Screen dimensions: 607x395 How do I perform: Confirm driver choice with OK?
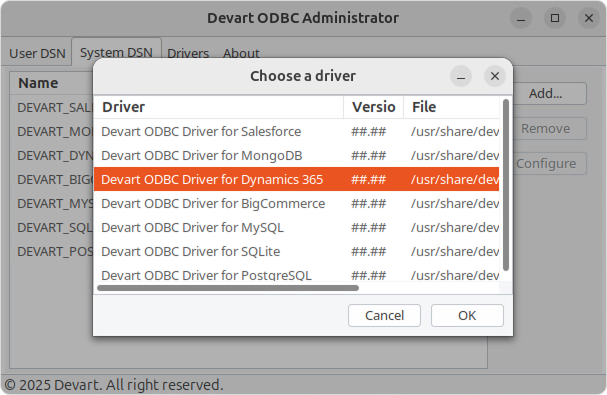467,315
